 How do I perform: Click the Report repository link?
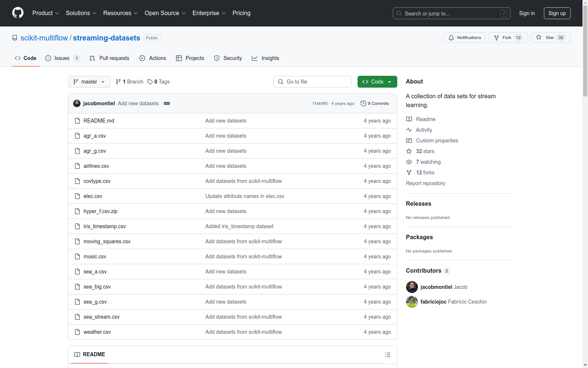pos(426,183)
